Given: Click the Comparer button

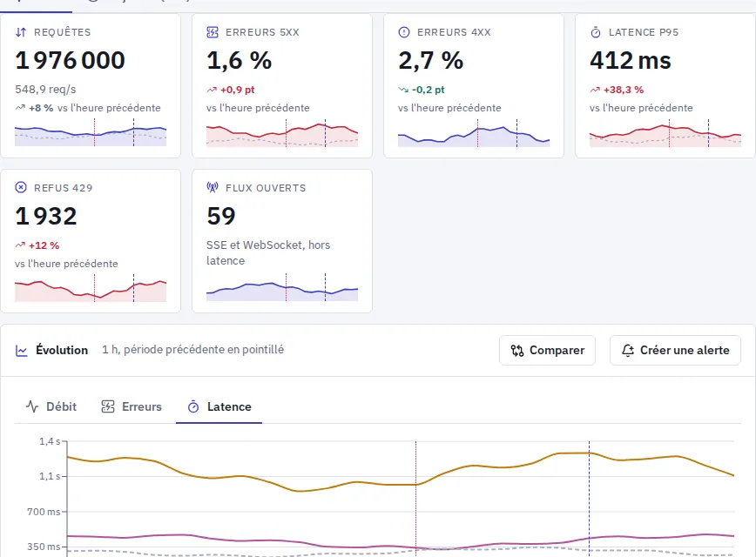Looking at the screenshot, I should [547, 350].
